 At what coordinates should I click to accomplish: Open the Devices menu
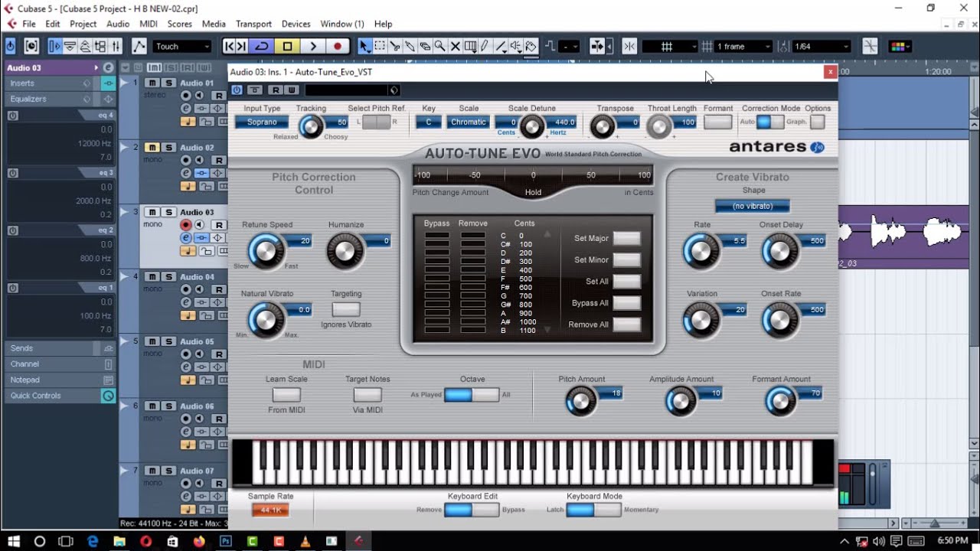pyautogui.click(x=296, y=24)
